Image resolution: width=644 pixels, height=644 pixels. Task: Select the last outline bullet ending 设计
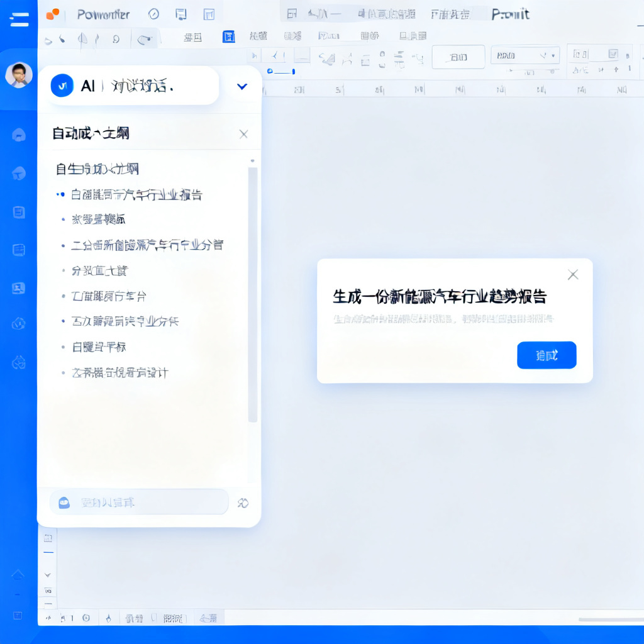pos(120,373)
